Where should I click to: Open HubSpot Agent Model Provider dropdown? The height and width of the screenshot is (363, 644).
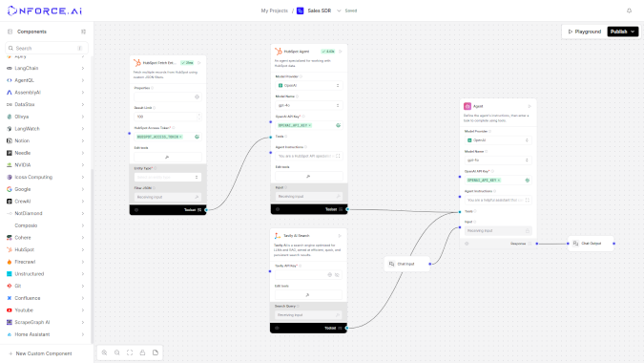click(309, 86)
